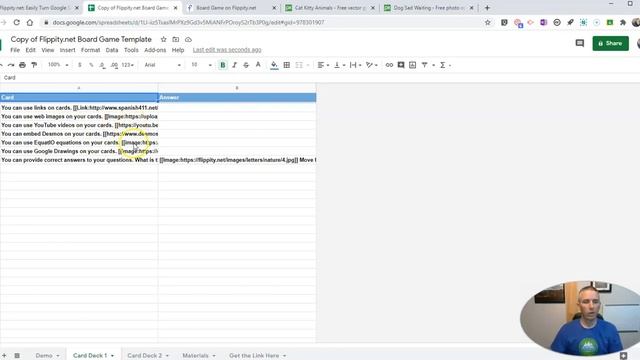Viewport: 640px width, 360px height.
Task: Open the font size 10 dropdown
Action: tap(202, 65)
